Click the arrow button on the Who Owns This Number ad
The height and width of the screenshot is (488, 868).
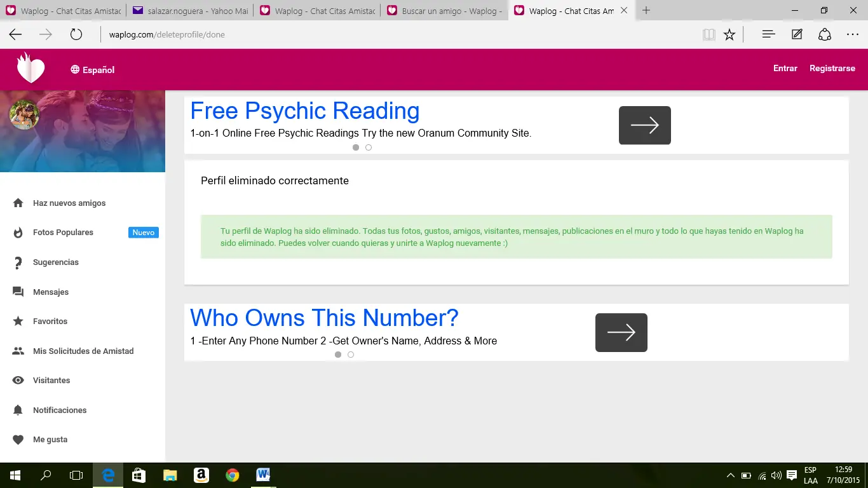pos(621,332)
